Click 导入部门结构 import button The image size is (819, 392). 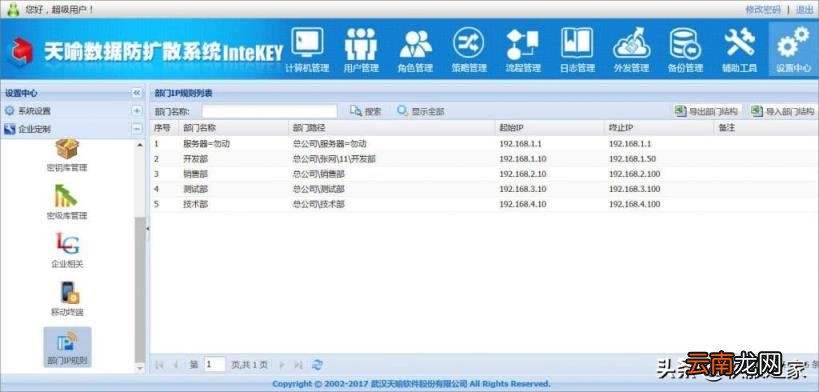[782, 111]
